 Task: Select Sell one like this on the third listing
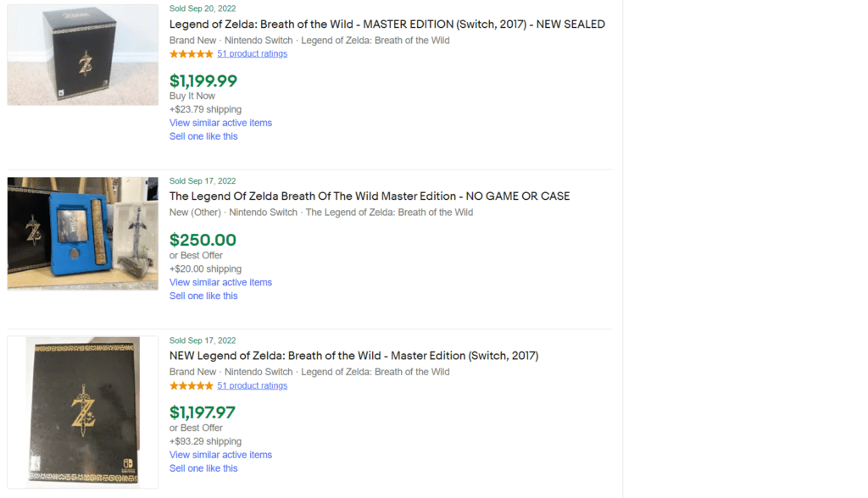coord(203,468)
